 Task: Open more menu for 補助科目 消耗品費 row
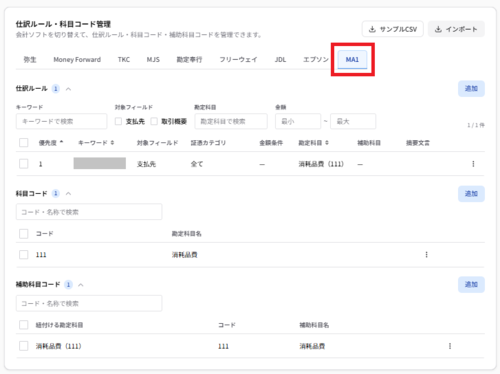[x=450, y=346]
